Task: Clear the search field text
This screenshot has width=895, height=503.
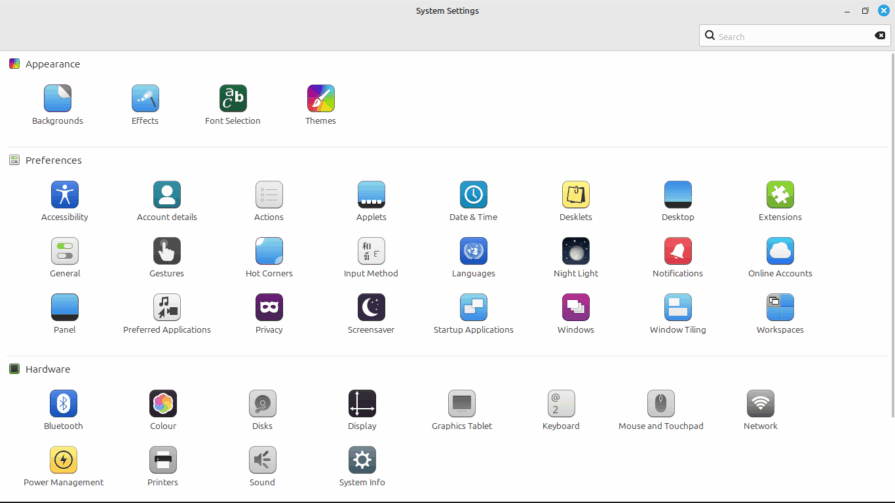Action: (880, 36)
